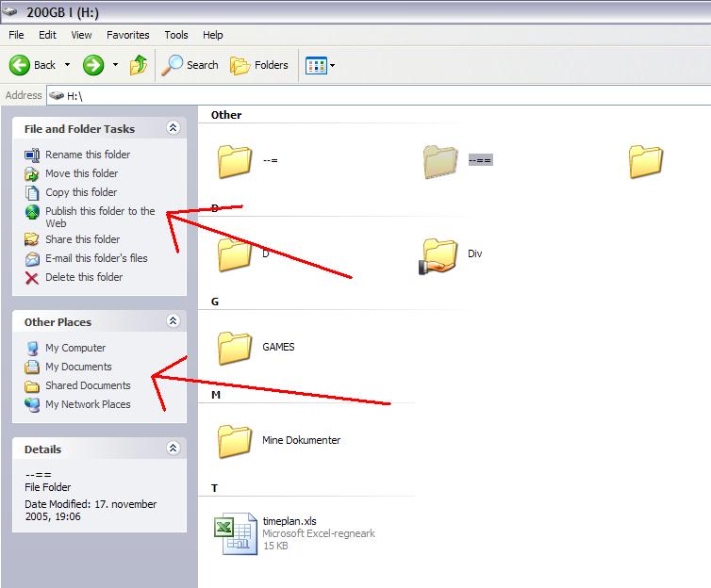711x588 pixels.
Task: Open the File menu
Action: point(16,35)
